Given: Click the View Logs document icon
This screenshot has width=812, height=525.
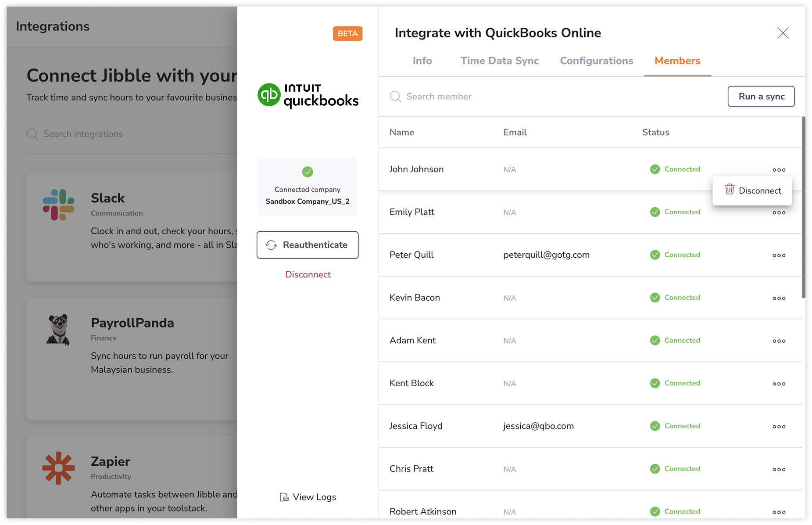Looking at the screenshot, I should tap(284, 497).
